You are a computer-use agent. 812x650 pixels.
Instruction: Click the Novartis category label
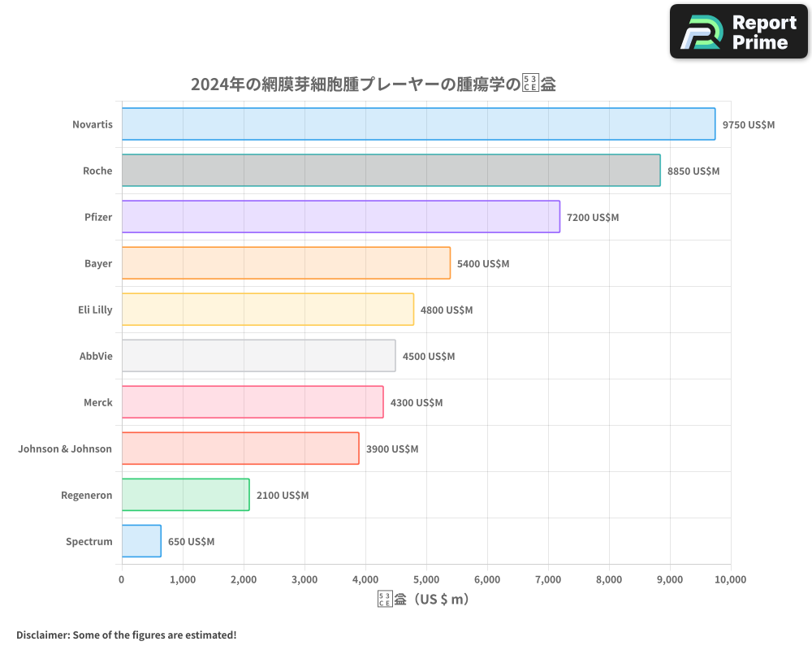[93, 124]
